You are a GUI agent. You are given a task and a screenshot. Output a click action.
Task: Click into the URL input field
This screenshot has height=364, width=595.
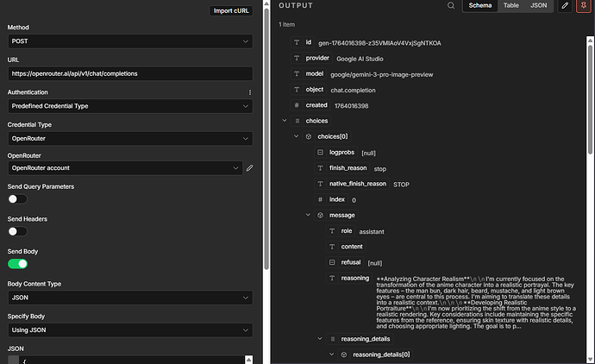pos(129,73)
